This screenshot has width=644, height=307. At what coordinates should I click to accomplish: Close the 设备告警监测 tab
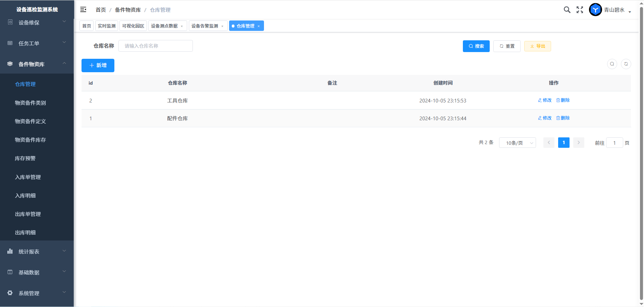(x=222, y=26)
